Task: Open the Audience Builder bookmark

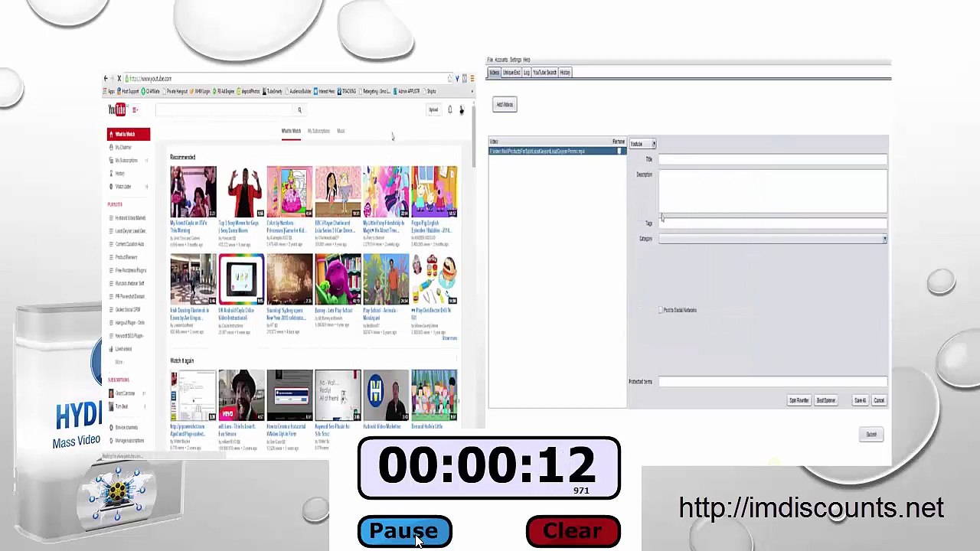Action: point(299,92)
